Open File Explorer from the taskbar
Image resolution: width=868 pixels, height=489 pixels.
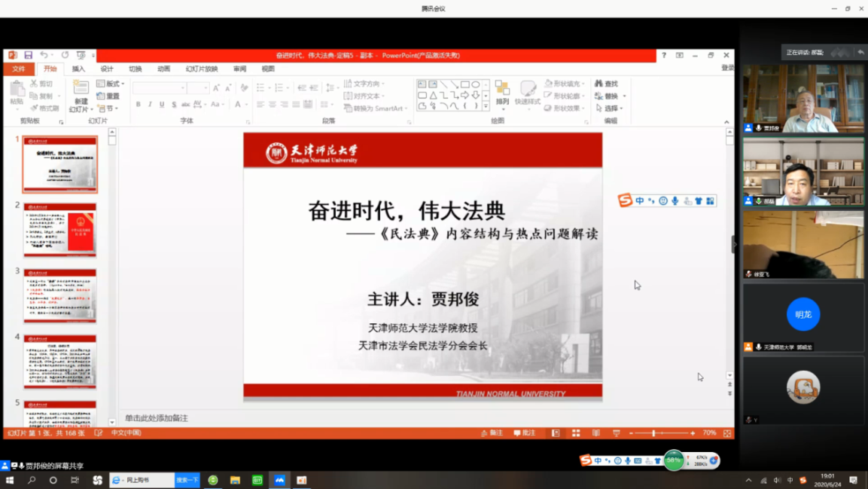pos(235,480)
